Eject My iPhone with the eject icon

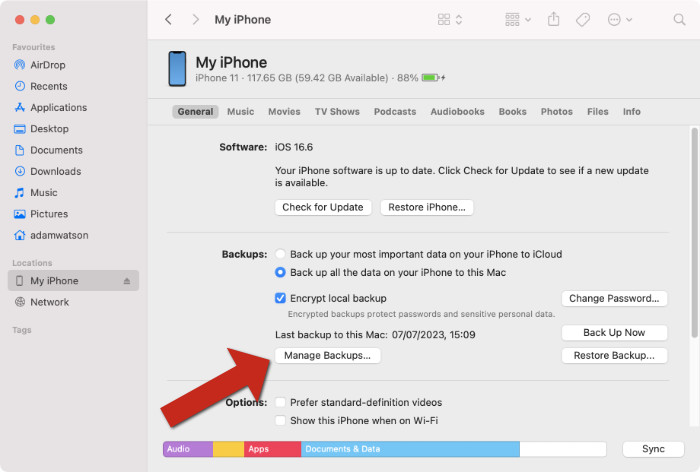[127, 281]
